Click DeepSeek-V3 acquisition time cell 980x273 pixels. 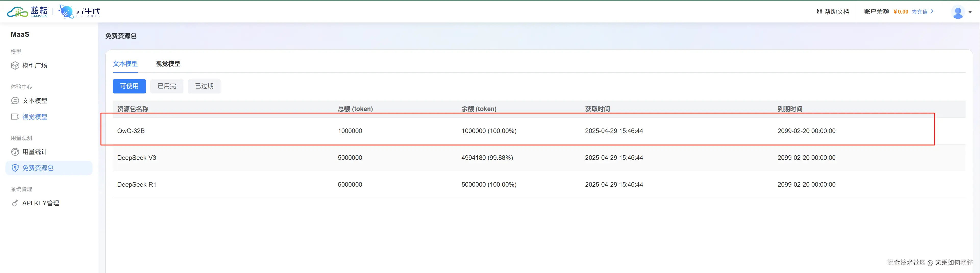614,158
